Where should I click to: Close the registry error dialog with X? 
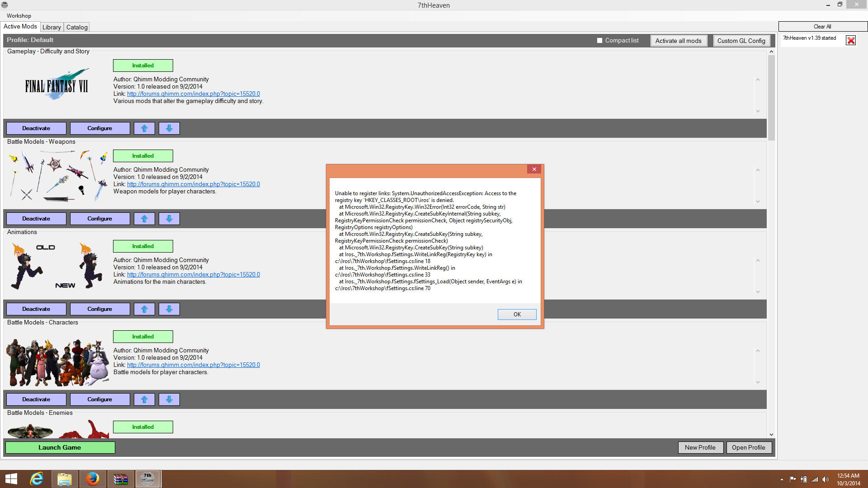pos(534,169)
